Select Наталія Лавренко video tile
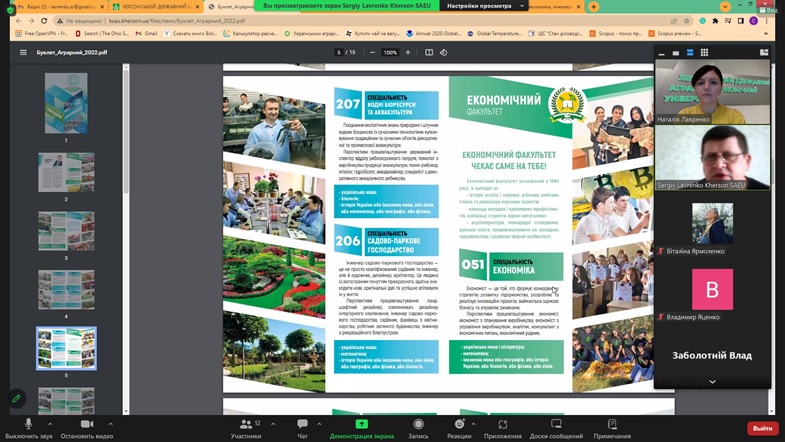785x442 pixels. click(712, 92)
